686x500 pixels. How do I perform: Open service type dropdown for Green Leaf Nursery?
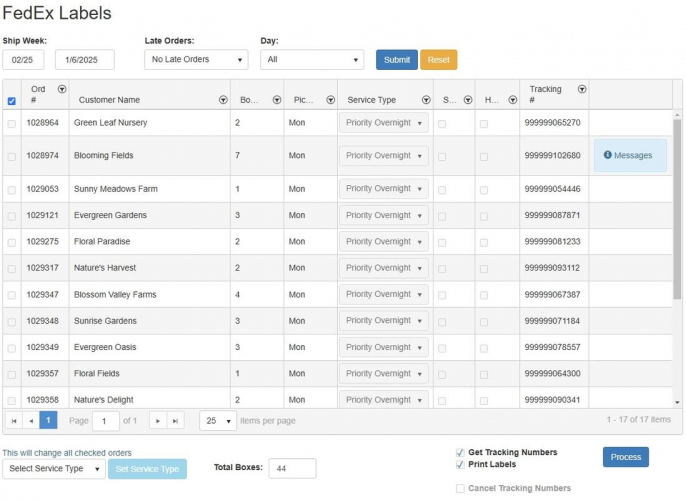pyautogui.click(x=384, y=123)
